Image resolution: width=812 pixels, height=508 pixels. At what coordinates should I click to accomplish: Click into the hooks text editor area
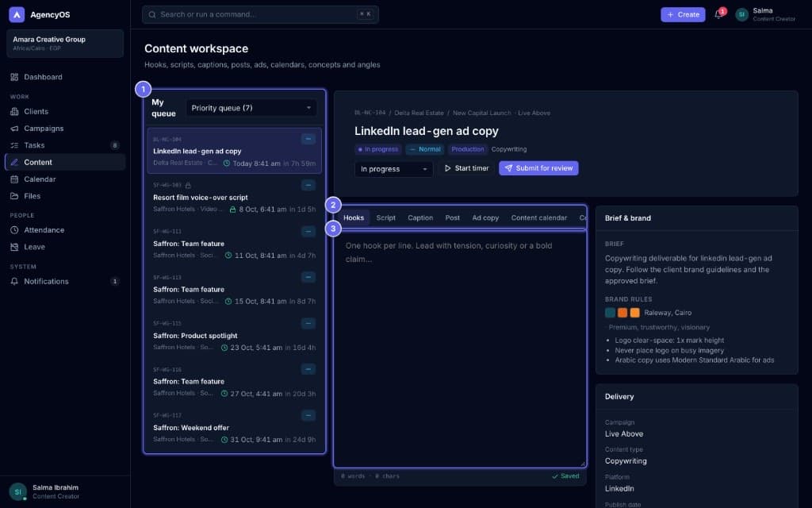coord(460,349)
